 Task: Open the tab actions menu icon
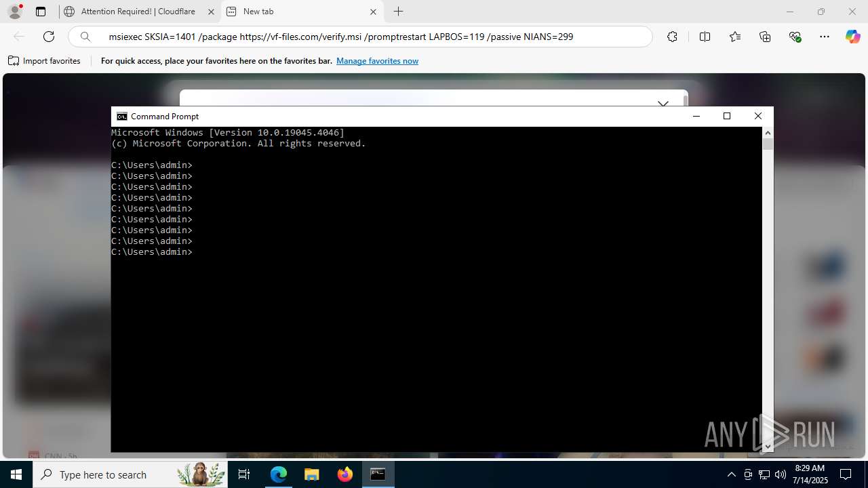tap(41, 12)
